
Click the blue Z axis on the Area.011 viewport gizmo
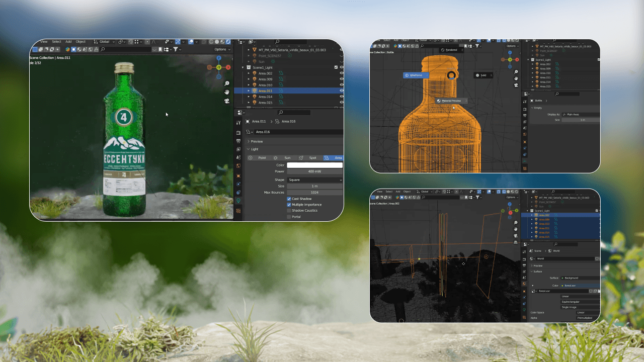tap(219, 58)
